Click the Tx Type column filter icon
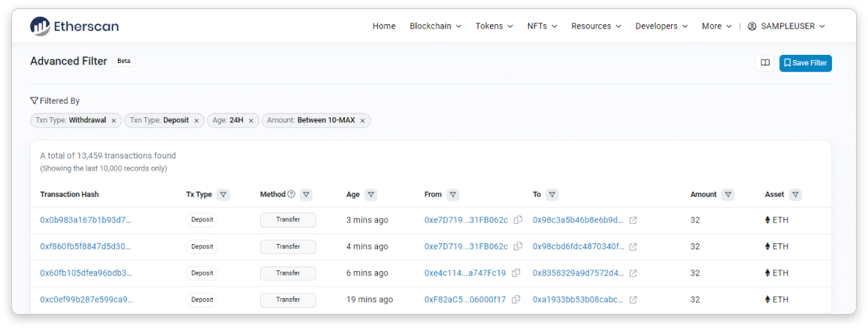The height and width of the screenshot is (329, 868). pos(223,195)
